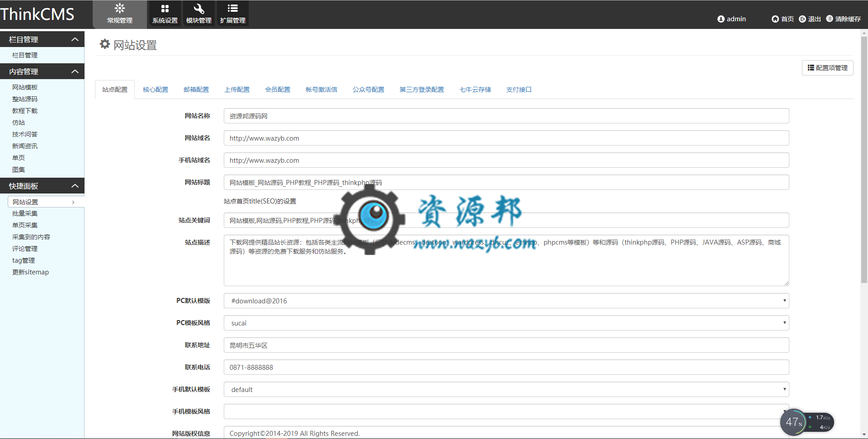Image resolution: width=868 pixels, height=439 pixels.
Task: Go to 首页 home link
Action: pyautogui.click(x=783, y=19)
